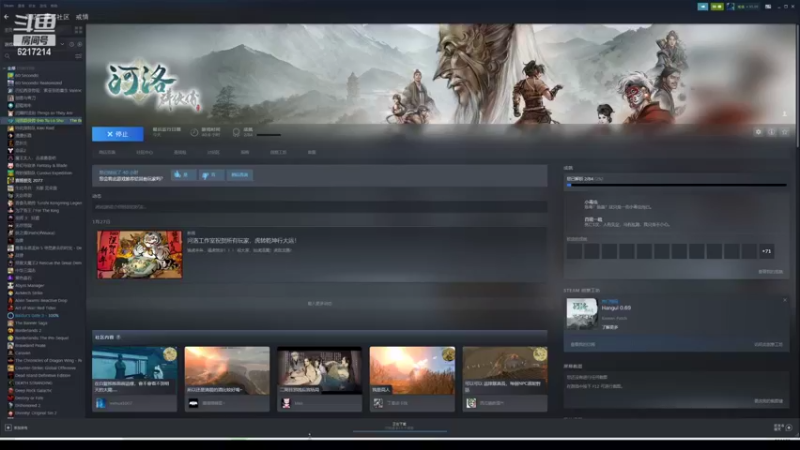The width and height of the screenshot is (800, 450).
Task: Click Add a Game plus icon at bottom-left
Action: click(8, 428)
